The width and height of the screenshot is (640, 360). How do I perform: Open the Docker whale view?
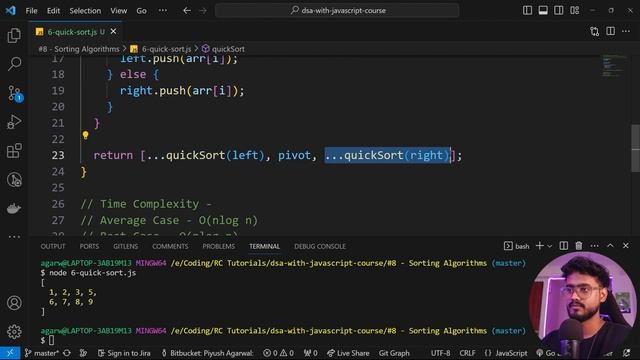coord(14,209)
